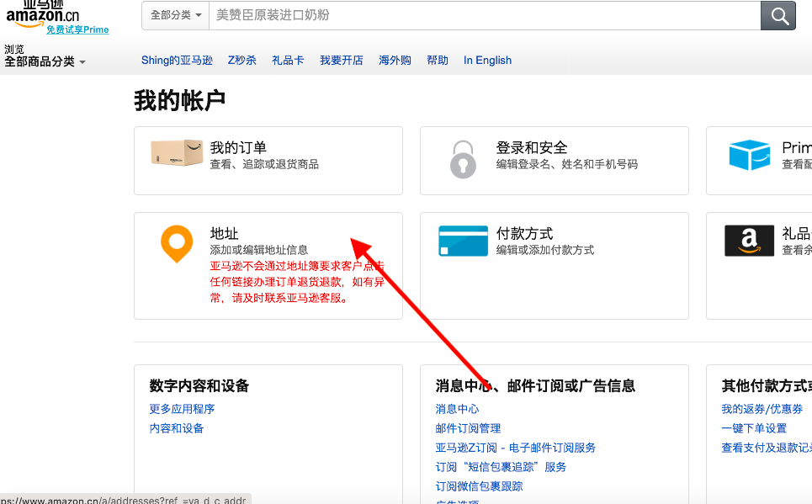Switch language via In English
This screenshot has width=812, height=504.
coord(487,61)
